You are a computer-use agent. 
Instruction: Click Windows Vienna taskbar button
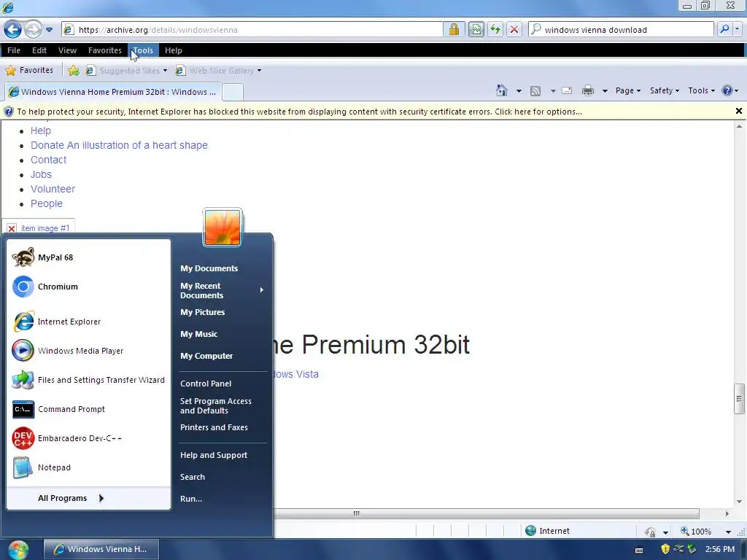[x=101, y=549]
